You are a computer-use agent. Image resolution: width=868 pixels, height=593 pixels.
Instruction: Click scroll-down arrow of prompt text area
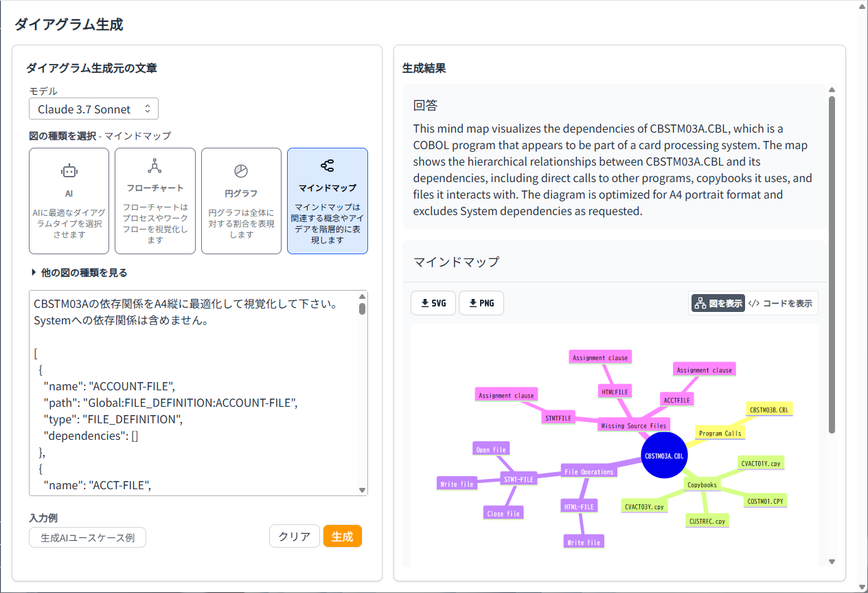(362, 489)
